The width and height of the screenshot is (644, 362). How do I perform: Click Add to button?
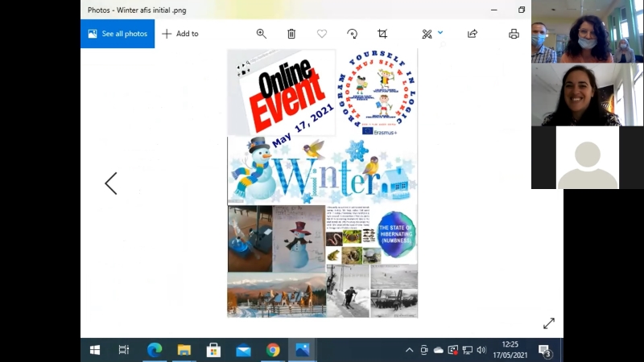pos(180,34)
